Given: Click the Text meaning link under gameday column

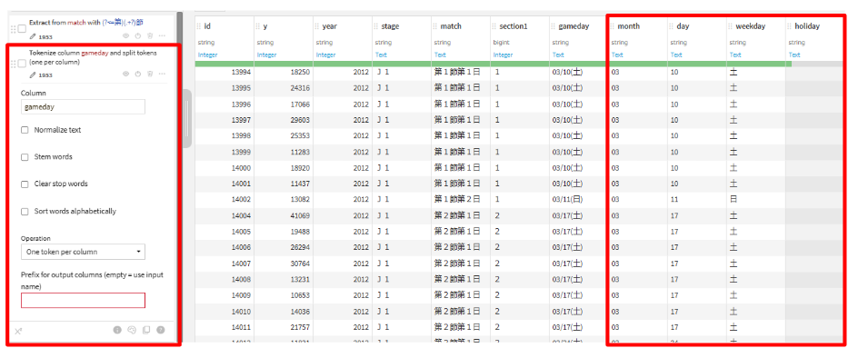Looking at the screenshot, I should click(x=558, y=55).
